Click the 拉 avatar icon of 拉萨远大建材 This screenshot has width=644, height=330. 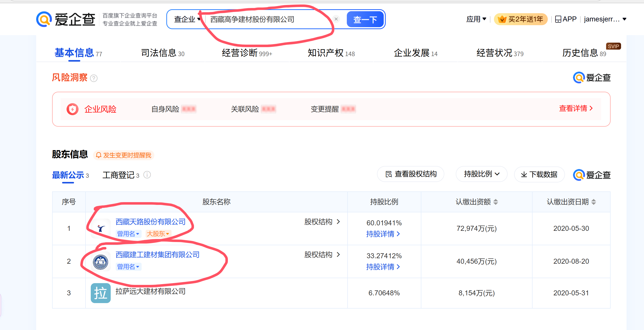tap(100, 293)
